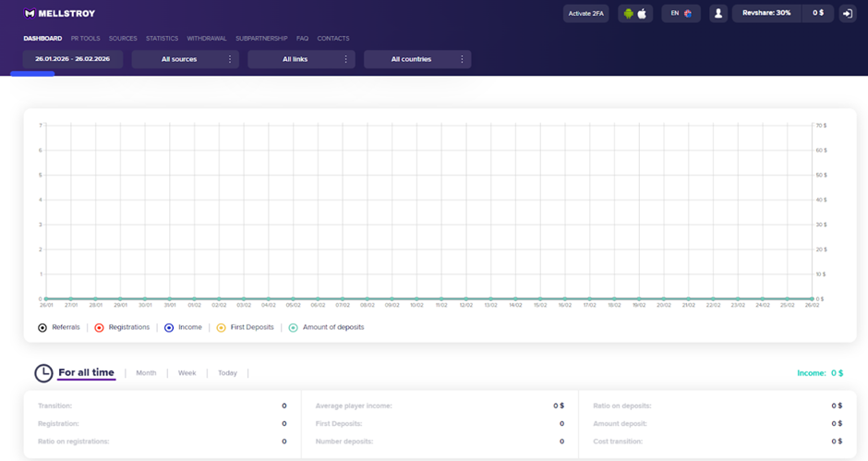The image size is (868, 461).
Task: Toggle the Referrals chart series
Action: click(42, 328)
